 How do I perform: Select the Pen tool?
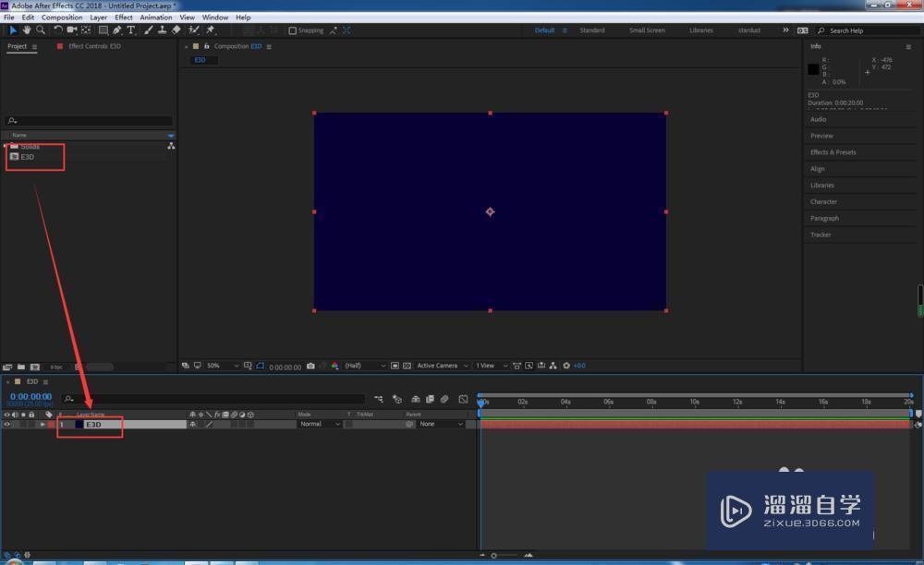pos(117,30)
